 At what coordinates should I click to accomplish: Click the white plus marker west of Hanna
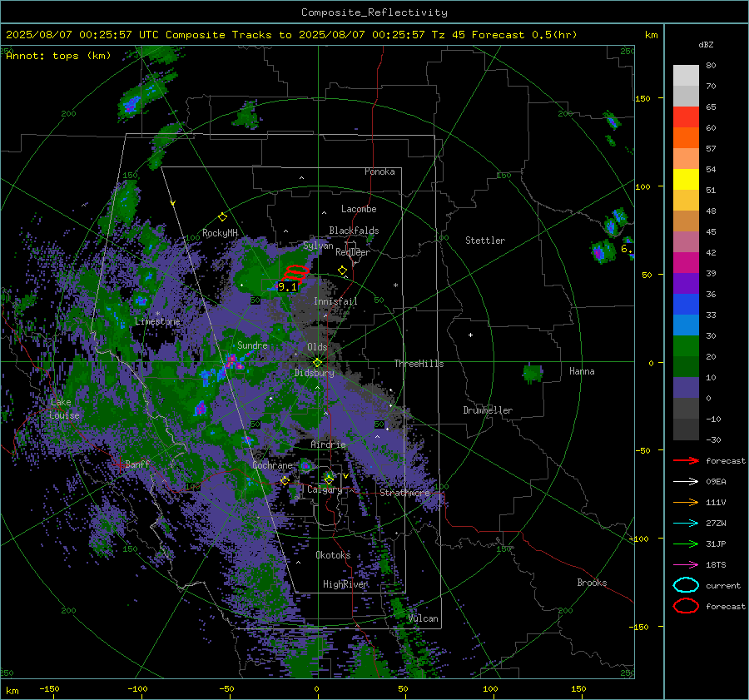click(470, 335)
